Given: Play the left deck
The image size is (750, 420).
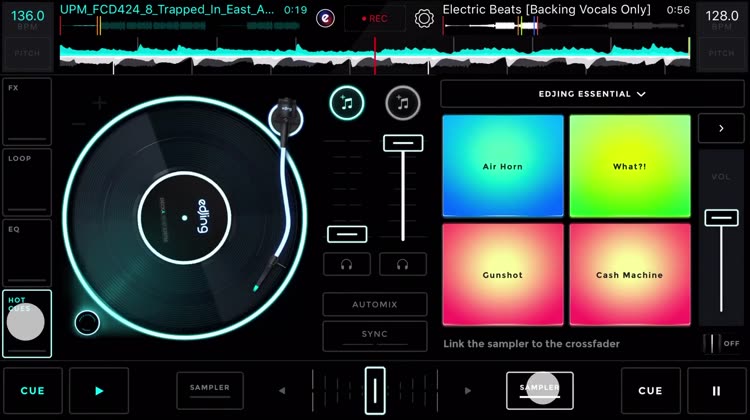Looking at the screenshot, I should [x=99, y=390].
